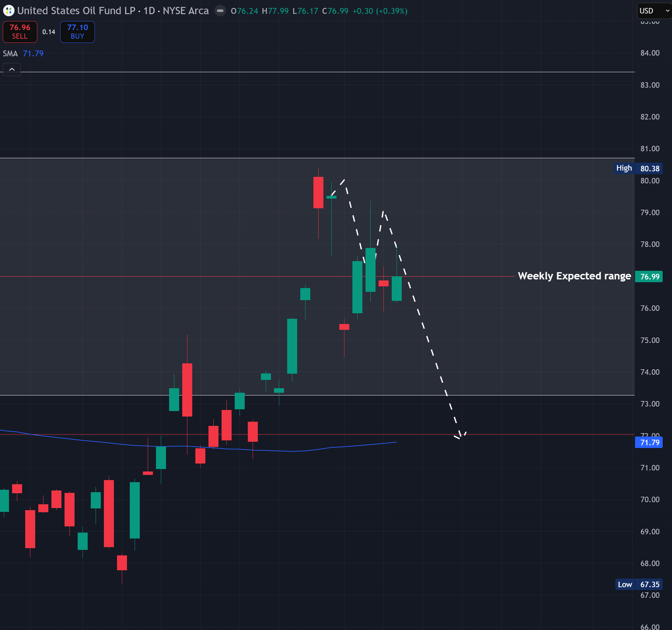Select the SMA indicator label

point(10,54)
